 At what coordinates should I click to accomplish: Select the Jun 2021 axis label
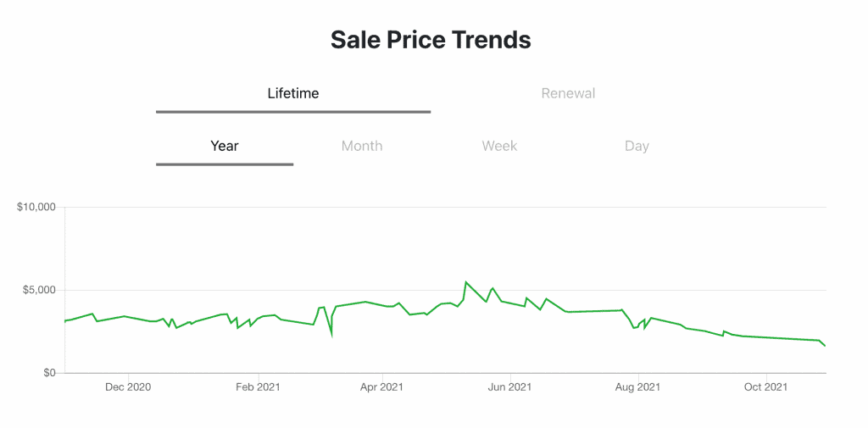[509, 387]
